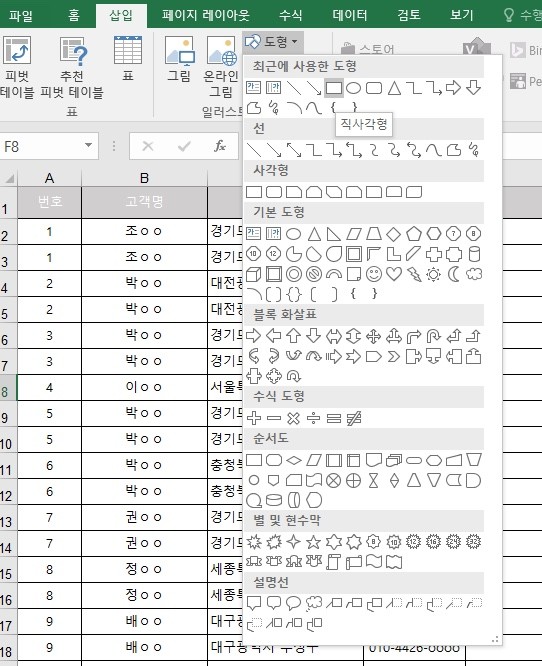
Task: Choose the smiley face shape
Action: (x=374, y=274)
